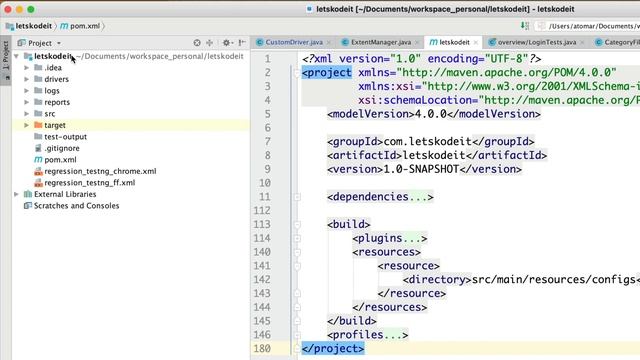Click pom.xml Maven icon in tree
Screen dimensions: 640x360
click(38, 160)
